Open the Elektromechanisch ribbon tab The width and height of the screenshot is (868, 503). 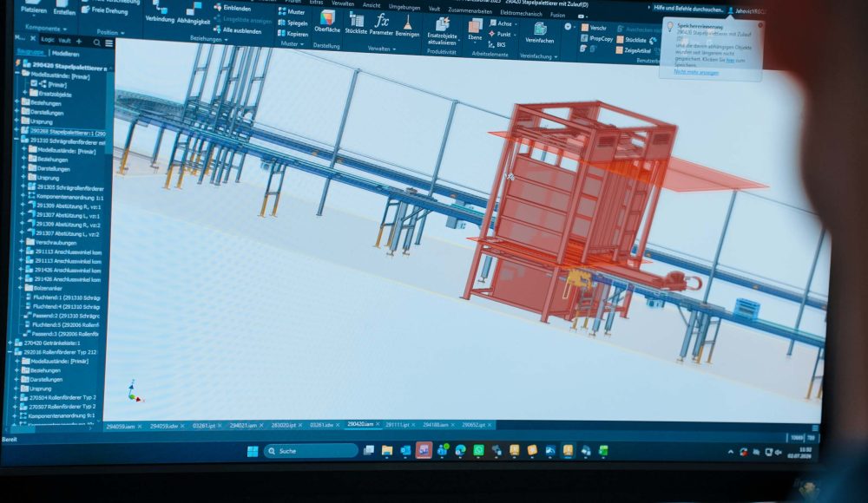(x=521, y=13)
